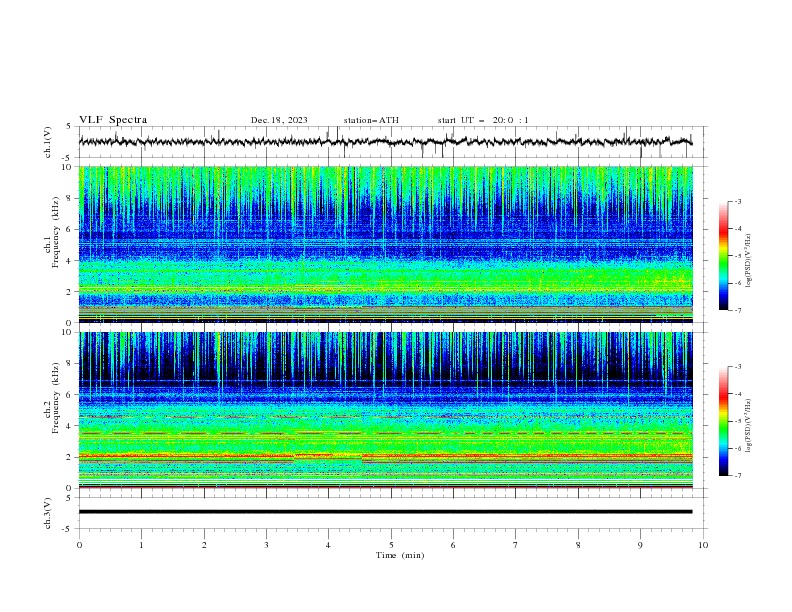The image size is (792, 612).
Task: Click the "8" kHz tick of ch.1 spectrogram
Action: [x=70, y=198]
